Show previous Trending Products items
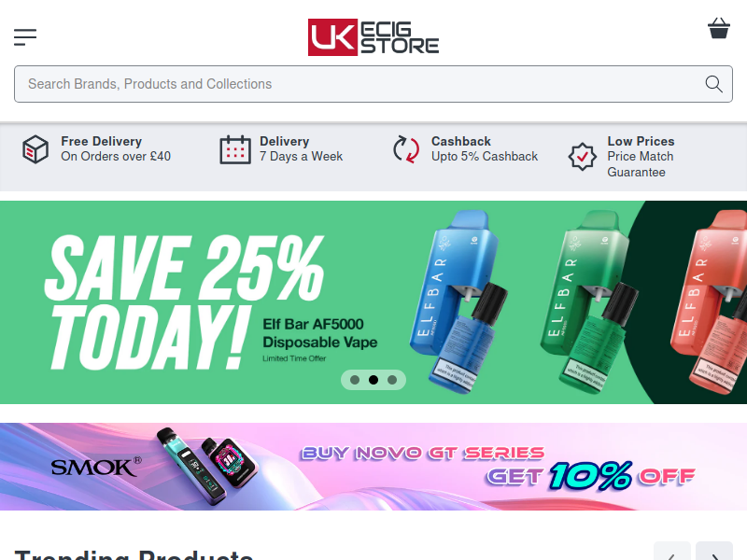747x560 pixels. 672,551
